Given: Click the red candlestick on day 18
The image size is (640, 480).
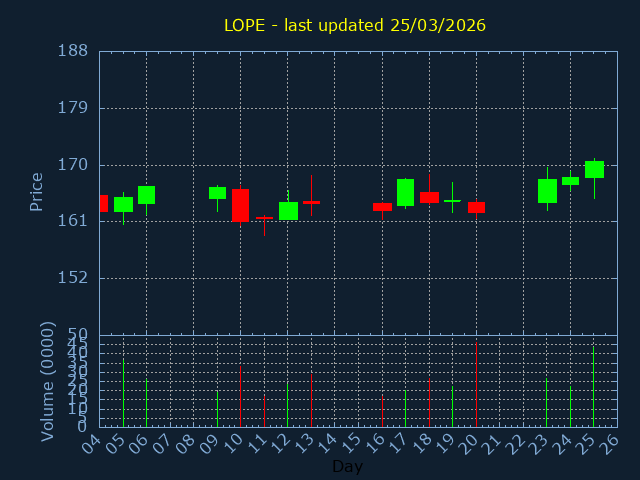Looking at the screenshot, I should click(429, 197).
